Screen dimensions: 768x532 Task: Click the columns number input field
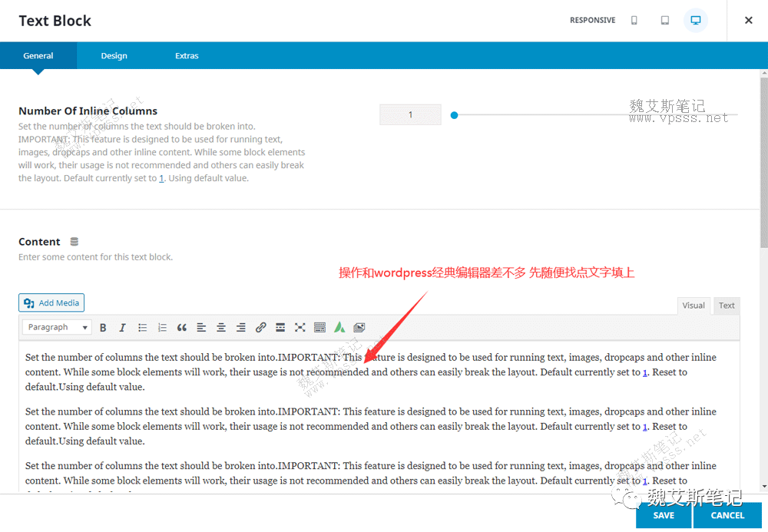410,114
